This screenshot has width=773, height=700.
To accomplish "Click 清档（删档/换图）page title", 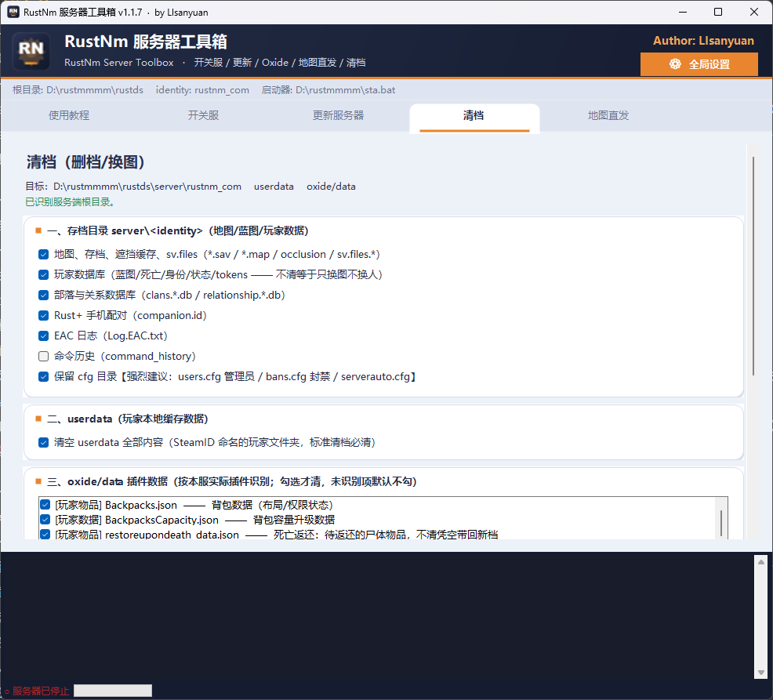I will (x=85, y=161).
